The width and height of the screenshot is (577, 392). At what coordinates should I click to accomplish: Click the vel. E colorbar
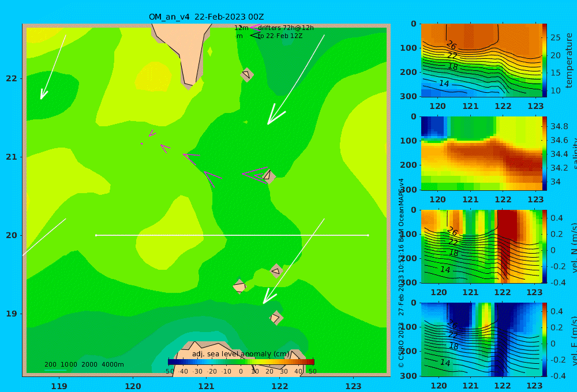tap(545, 340)
